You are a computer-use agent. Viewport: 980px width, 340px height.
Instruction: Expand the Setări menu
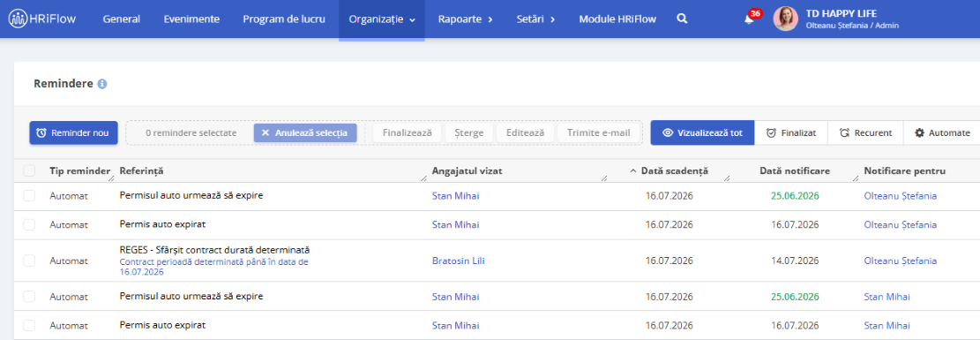point(535,19)
